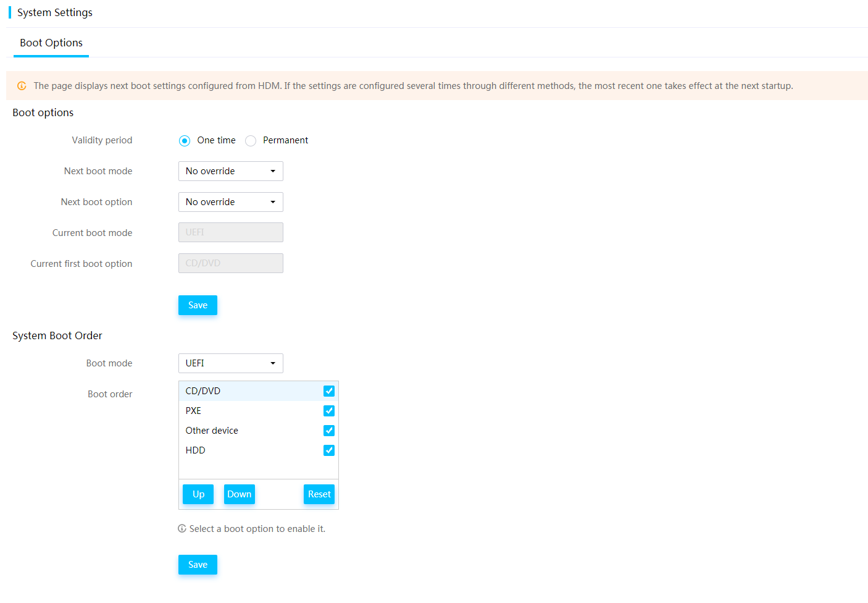Select the One time validity radio button

[x=185, y=141]
